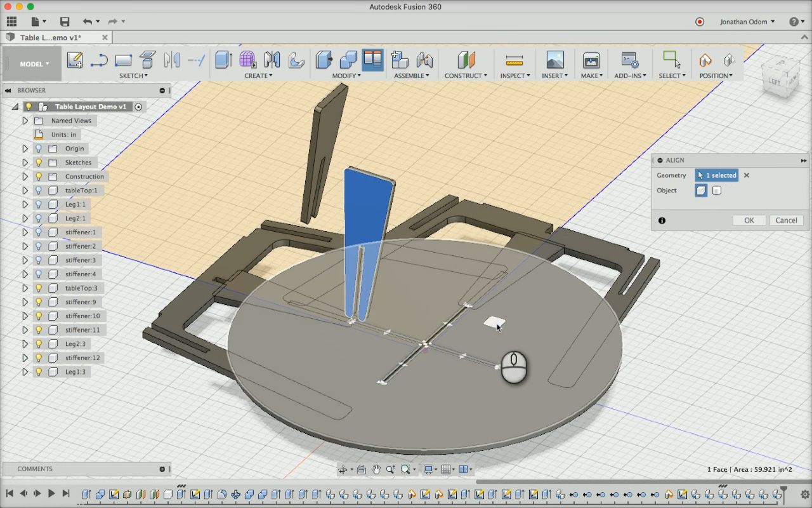
Task: Click the Pan icon in navigation bar
Action: pos(375,469)
